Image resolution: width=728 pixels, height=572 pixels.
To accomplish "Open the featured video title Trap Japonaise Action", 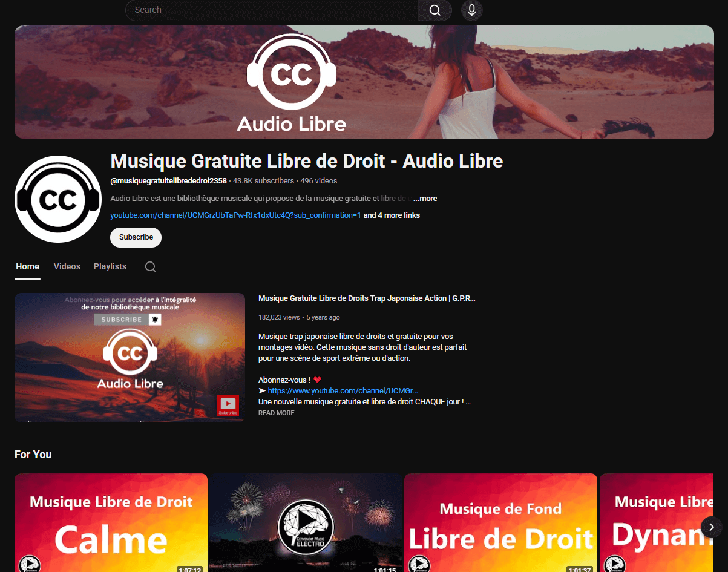I will 367,298.
